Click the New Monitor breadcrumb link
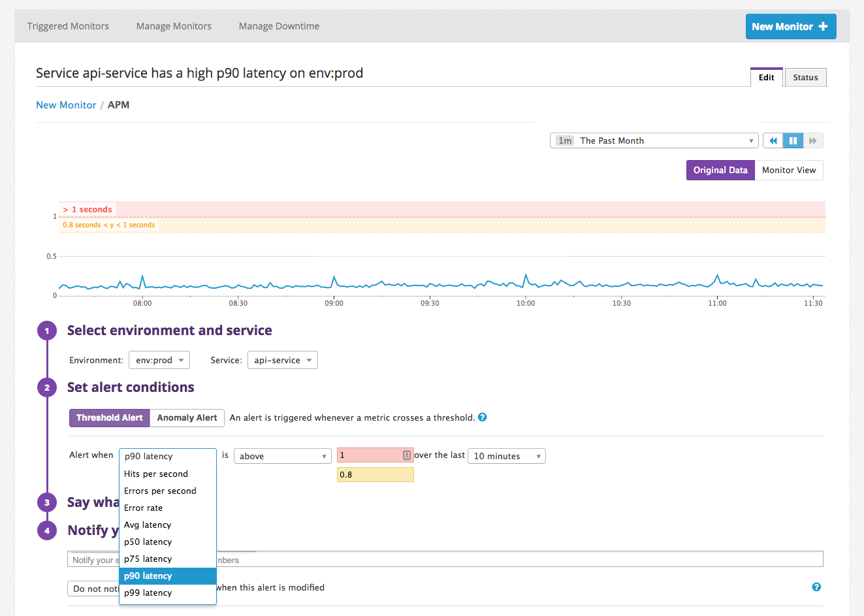The image size is (864, 616). (x=66, y=105)
